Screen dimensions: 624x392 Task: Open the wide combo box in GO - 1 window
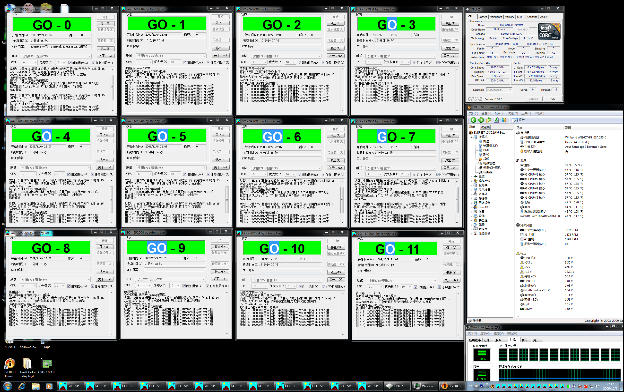pos(172,56)
